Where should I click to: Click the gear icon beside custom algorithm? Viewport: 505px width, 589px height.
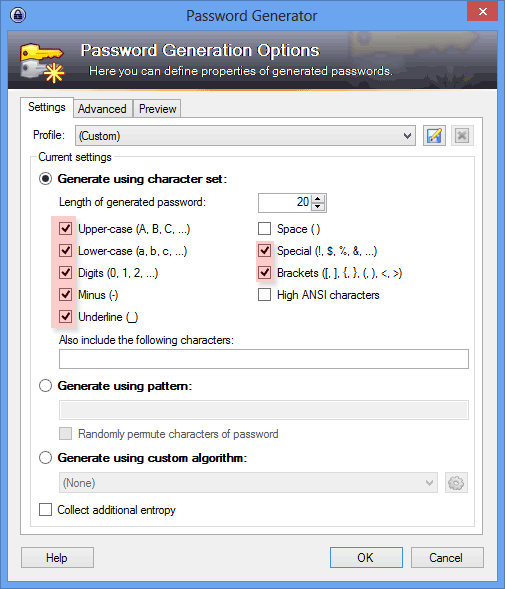coord(456,483)
